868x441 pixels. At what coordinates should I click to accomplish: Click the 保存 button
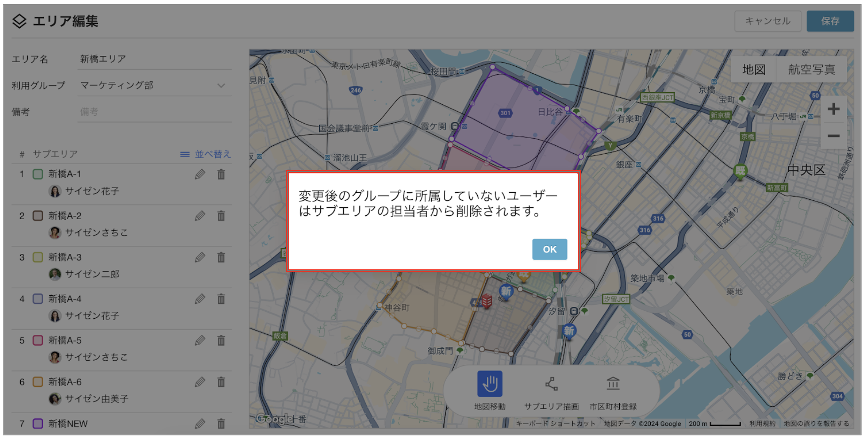(830, 21)
